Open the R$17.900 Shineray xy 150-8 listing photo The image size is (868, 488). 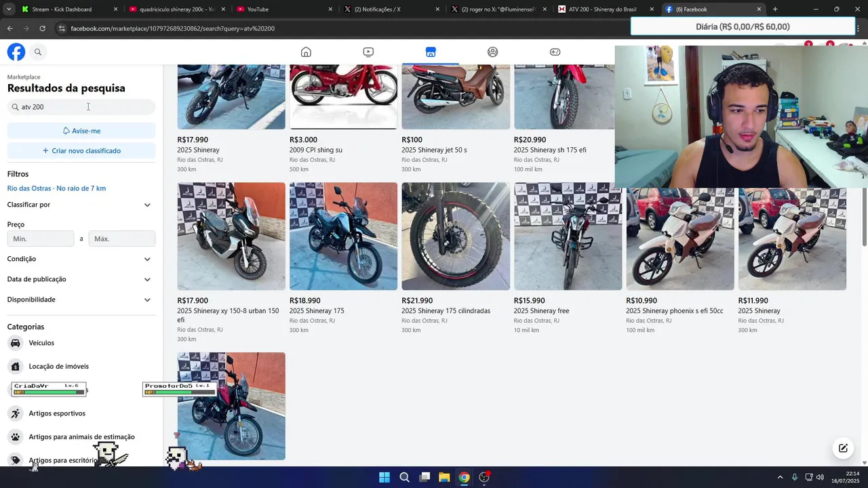pyautogui.click(x=231, y=237)
